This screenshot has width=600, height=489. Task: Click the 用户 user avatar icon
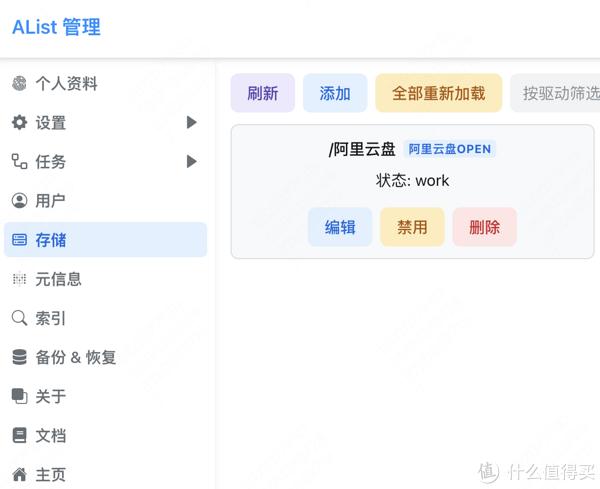[19, 200]
